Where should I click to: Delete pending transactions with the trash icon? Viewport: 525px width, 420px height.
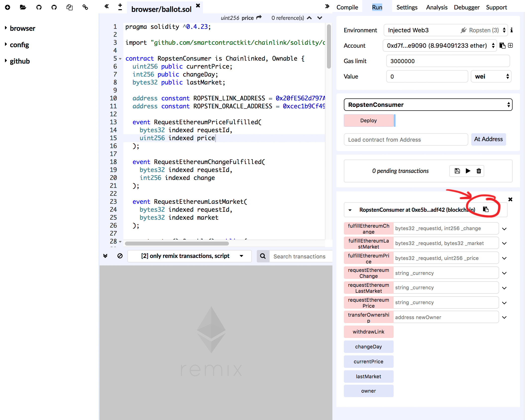[x=478, y=171]
